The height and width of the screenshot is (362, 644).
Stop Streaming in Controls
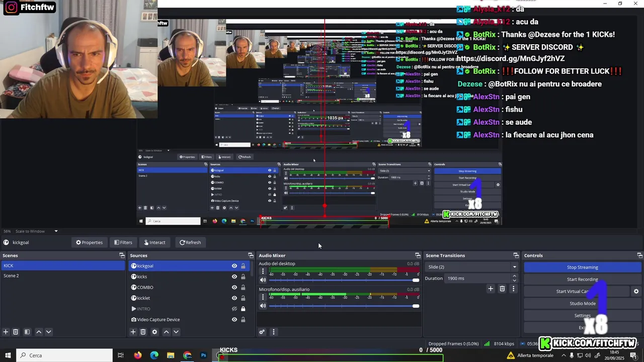583,267
